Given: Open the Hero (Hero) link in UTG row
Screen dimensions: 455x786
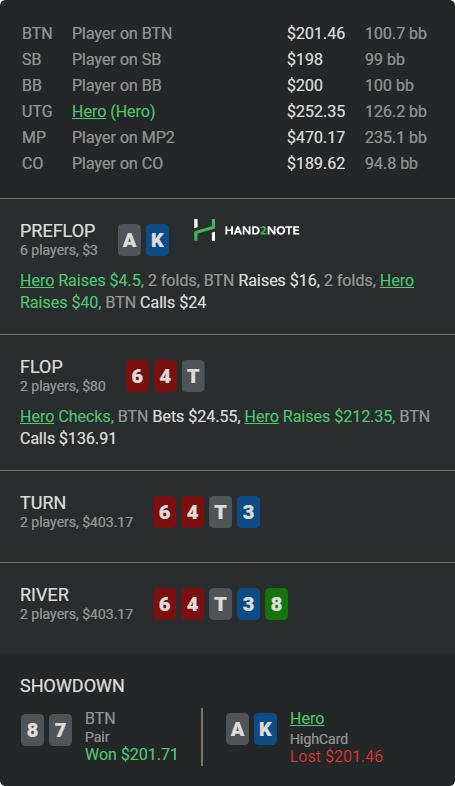Looking at the screenshot, I should (114, 111).
